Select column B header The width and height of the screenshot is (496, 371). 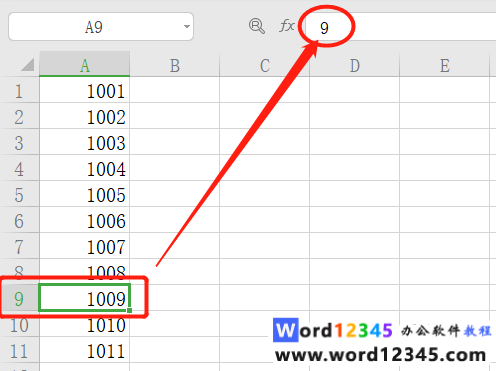pyautogui.click(x=175, y=64)
